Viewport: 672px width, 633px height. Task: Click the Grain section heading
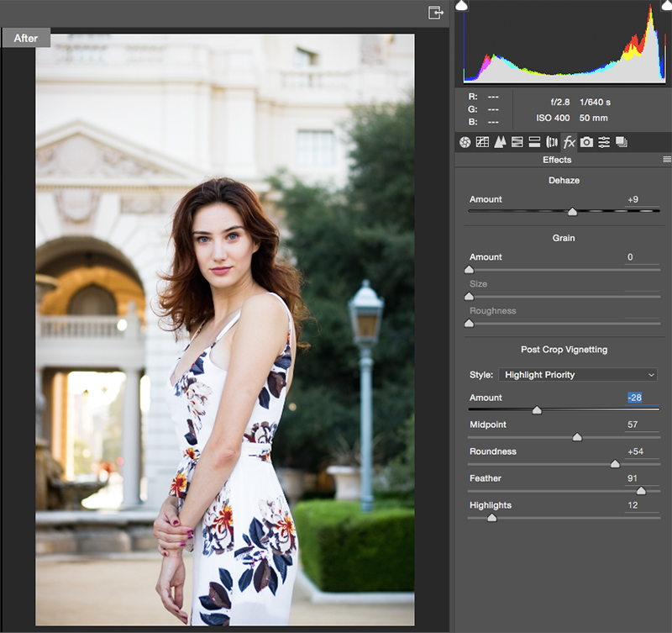point(564,238)
